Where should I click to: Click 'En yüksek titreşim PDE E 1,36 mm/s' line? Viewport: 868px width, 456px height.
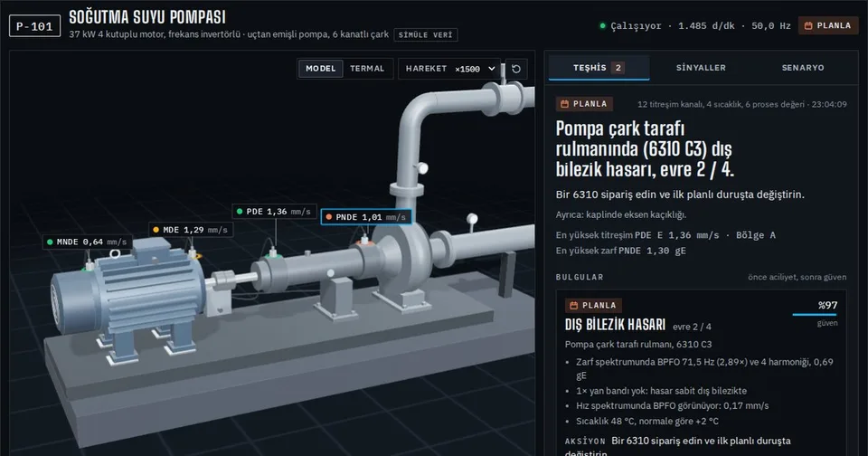[x=665, y=235]
